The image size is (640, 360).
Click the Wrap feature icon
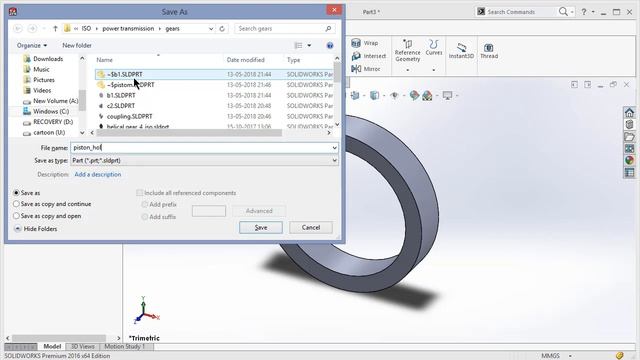point(356,43)
